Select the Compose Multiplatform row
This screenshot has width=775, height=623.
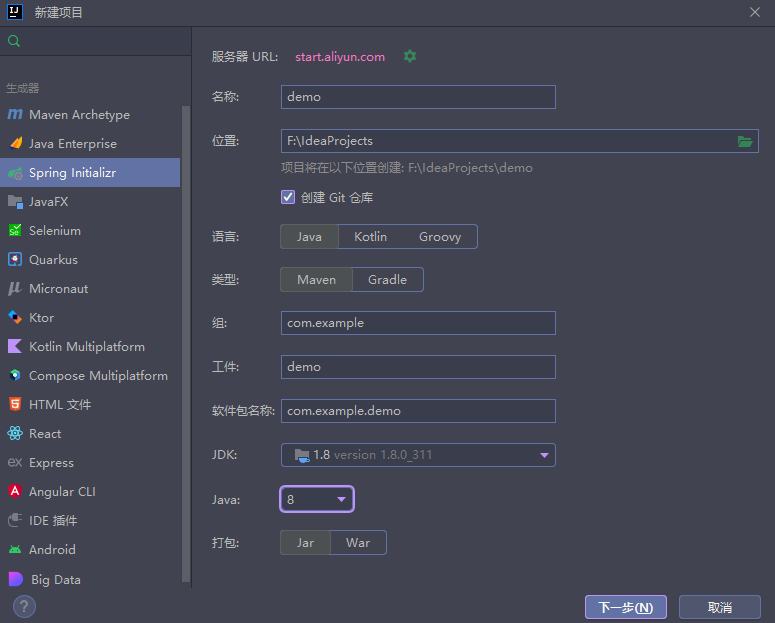tap(90, 375)
